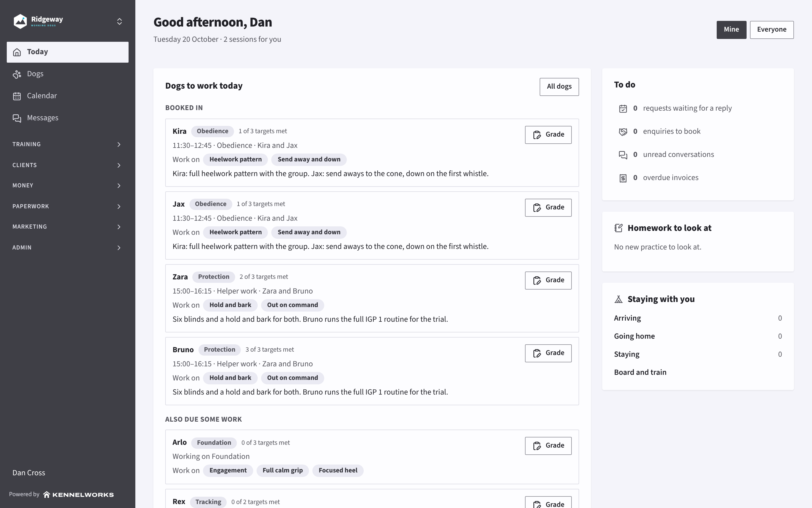The width and height of the screenshot is (812, 508).
Task: Switch the view to Everyone
Action: coord(771,30)
